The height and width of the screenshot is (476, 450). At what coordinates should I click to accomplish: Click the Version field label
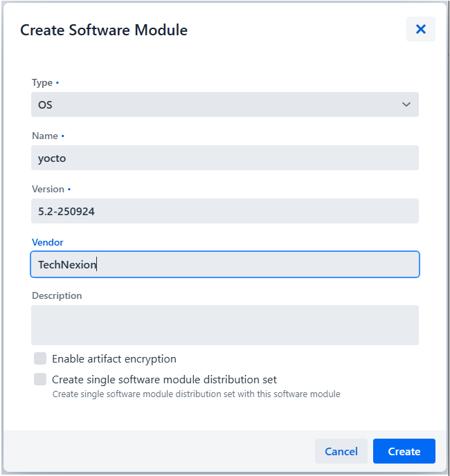(48, 189)
